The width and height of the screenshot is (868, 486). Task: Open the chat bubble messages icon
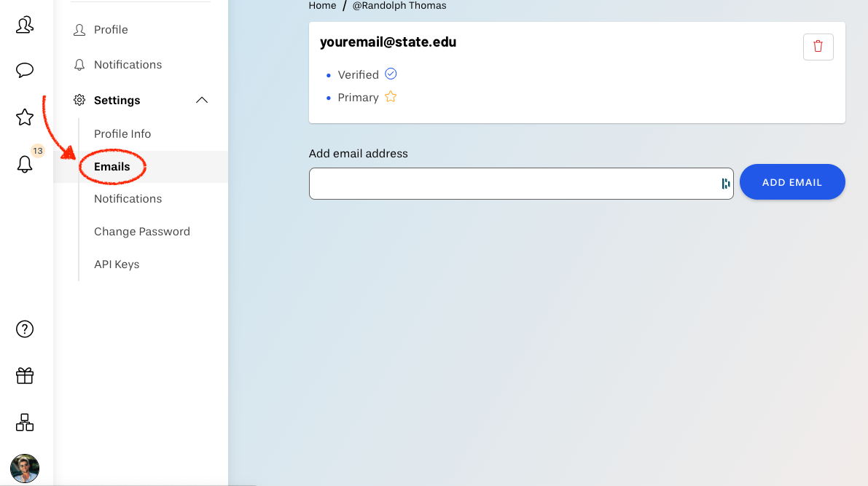[x=25, y=70]
